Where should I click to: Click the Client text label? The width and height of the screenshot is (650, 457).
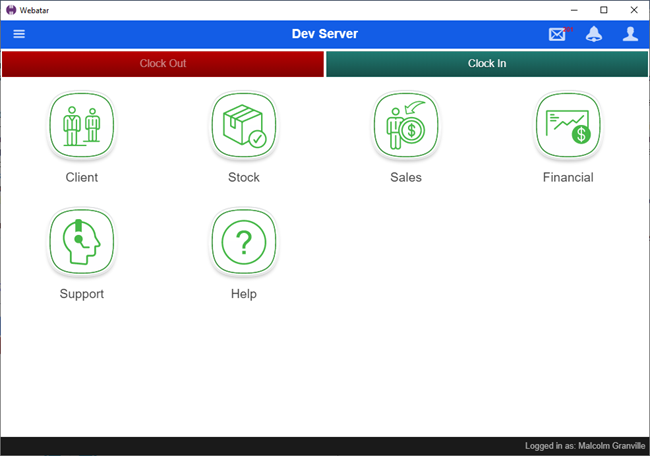[x=81, y=178]
